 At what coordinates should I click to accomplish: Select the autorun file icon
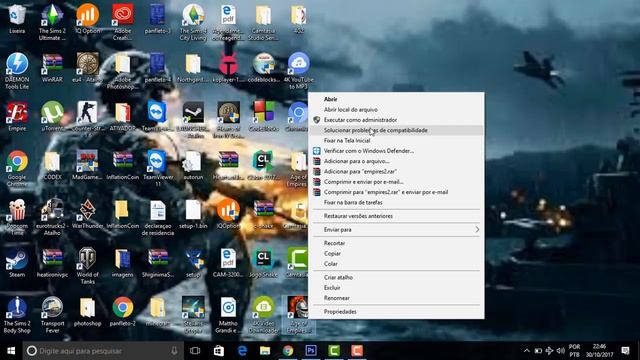click(193, 165)
